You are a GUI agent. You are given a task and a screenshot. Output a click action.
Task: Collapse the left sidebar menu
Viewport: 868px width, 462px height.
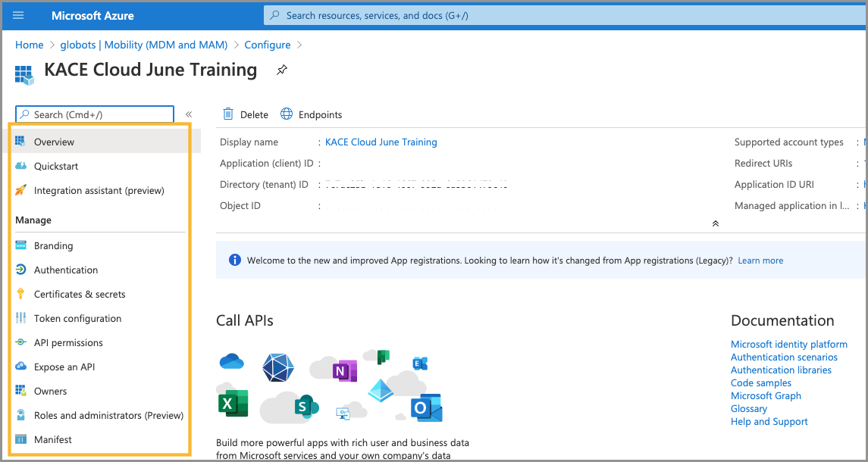tap(189, 114)
